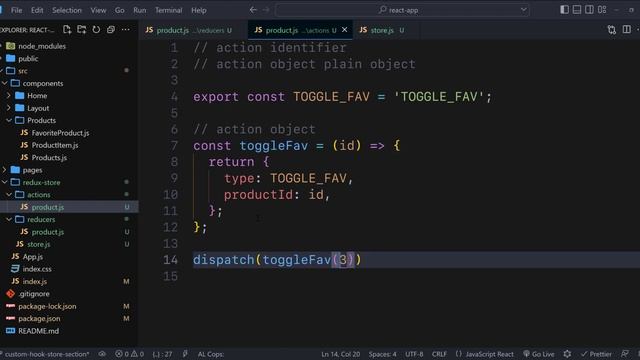Collapse all folders in Explorer
The height and width of the screenshot is (360, 640).
(111, 29)
